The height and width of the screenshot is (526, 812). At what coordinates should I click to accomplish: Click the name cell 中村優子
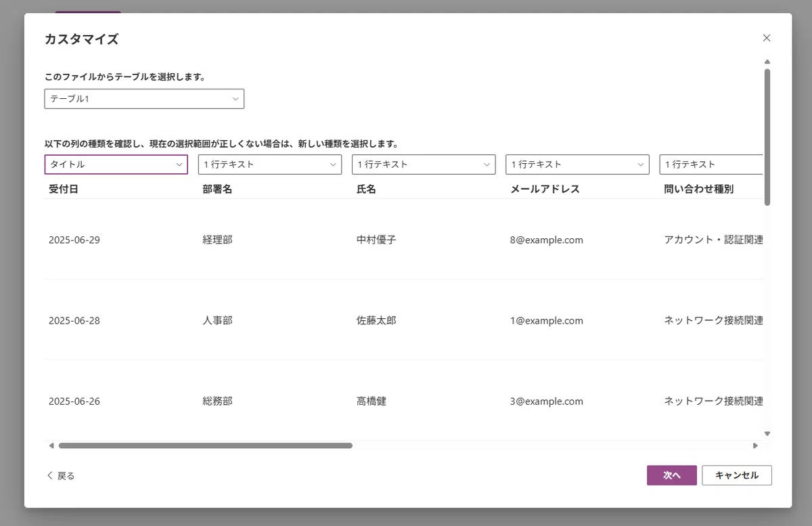pos(376,240)
